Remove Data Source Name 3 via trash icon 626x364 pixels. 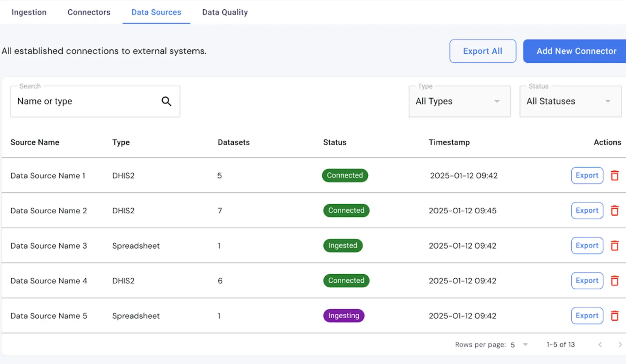tap(614, 245)
